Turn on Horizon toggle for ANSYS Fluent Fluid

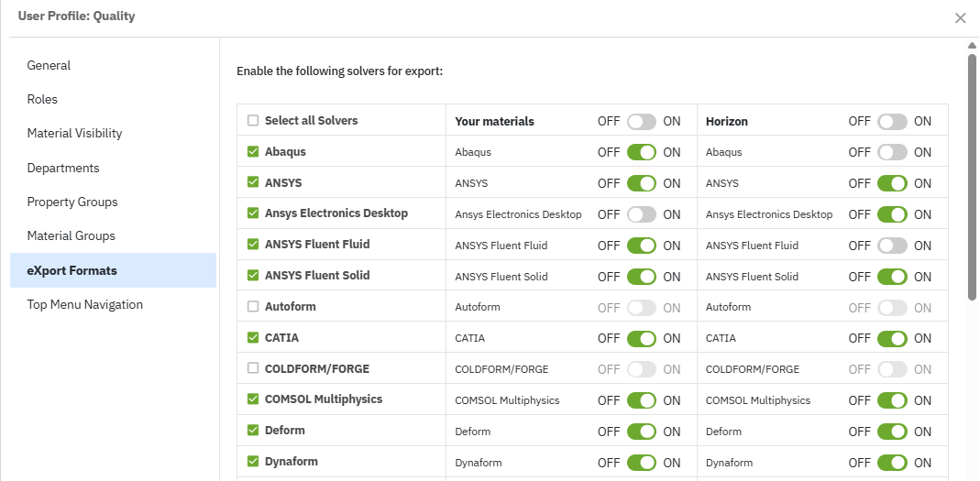click(x=892, y=246)
